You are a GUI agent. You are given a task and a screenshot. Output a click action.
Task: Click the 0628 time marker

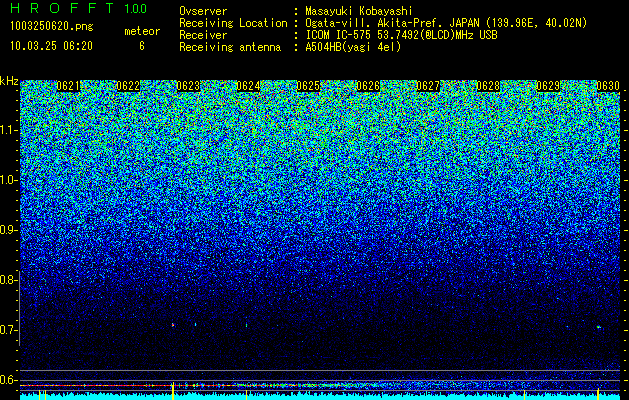point(488,86)
